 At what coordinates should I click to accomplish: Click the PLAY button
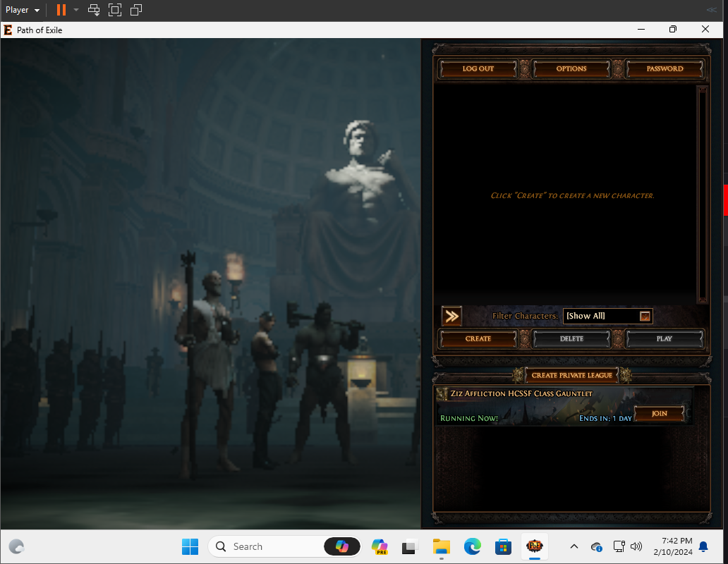coord(665,338)
